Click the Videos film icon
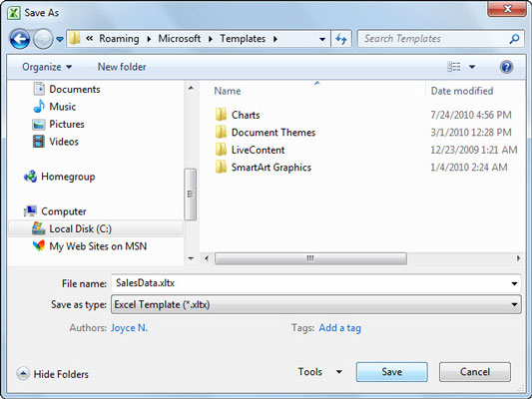532x399 pixels. (39, 142)
